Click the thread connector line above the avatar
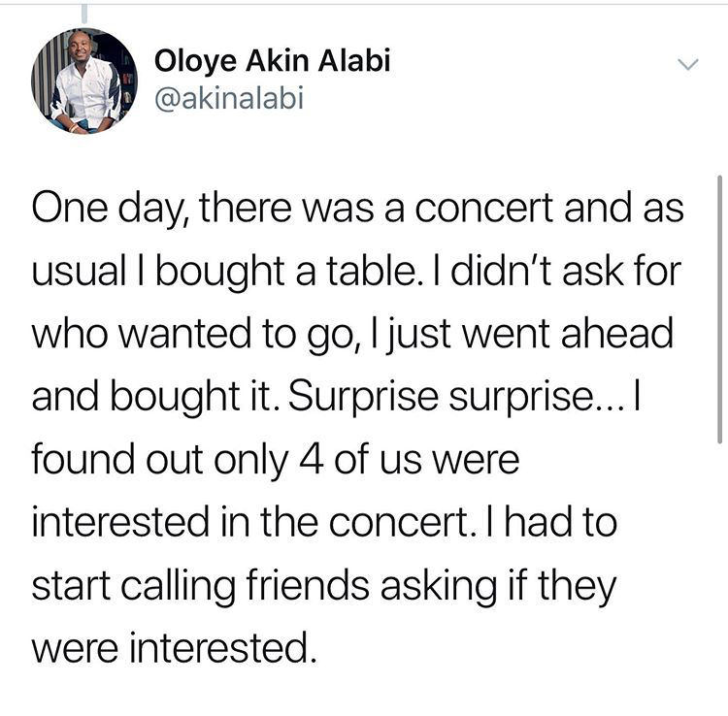Screen dimensions: 728x716 click(x=84, y=12)
